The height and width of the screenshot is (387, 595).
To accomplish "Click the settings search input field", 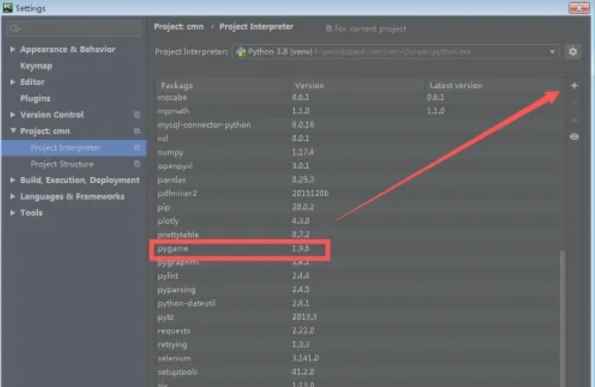I will (x=75, y=28).
